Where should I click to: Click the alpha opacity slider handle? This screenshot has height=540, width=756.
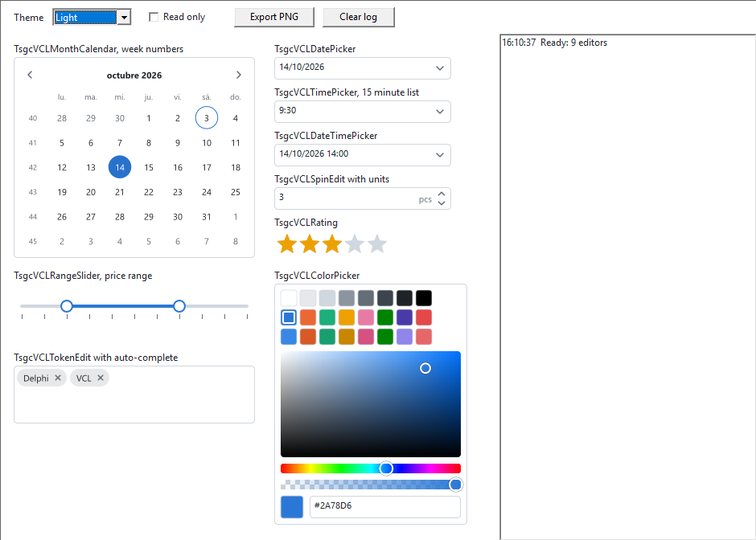pos(455,485)
